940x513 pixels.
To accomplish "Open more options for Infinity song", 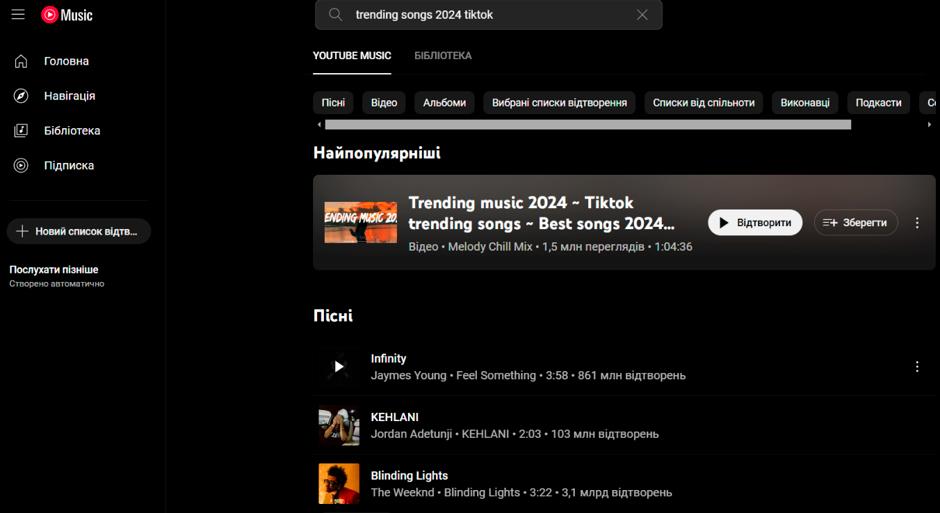I will click(x=917, y=367).
